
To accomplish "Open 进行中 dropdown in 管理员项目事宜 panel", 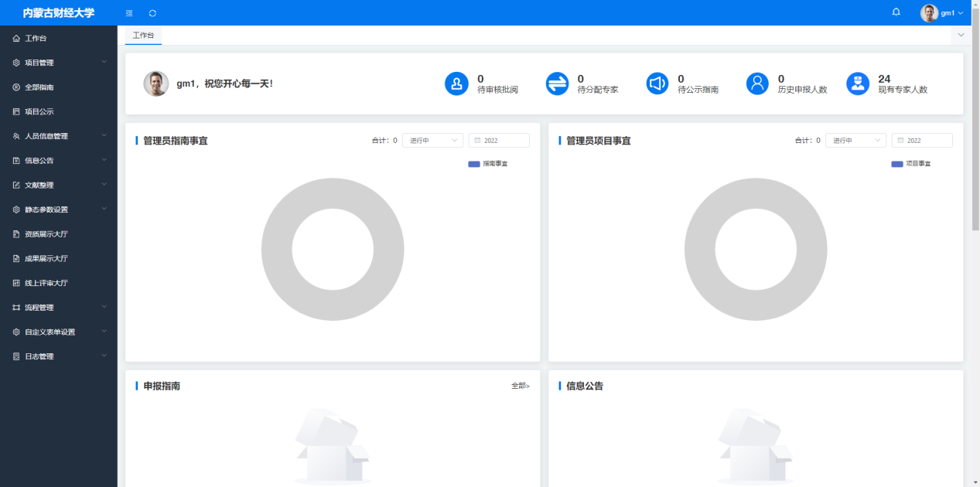I will click(855, 141).
